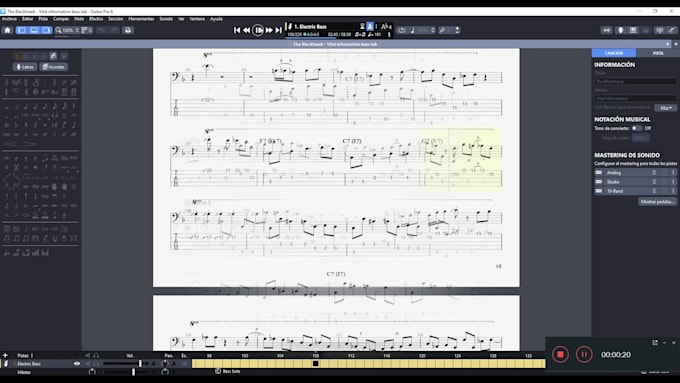Switch to the CANCIÓN tab
This screenshot has height=383, width=680.
pos(614,53)
